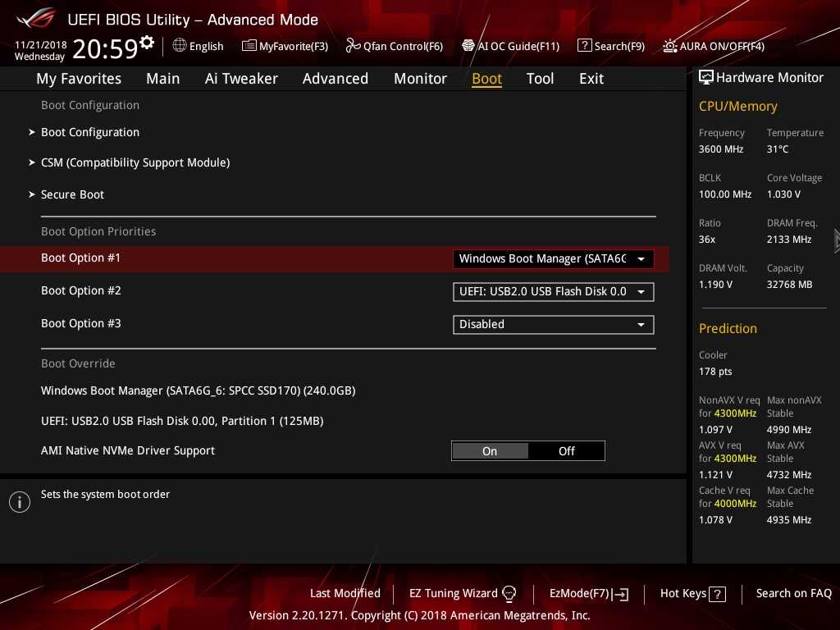Click Search on FAQ link
The image size is (840, 630).
793,593
